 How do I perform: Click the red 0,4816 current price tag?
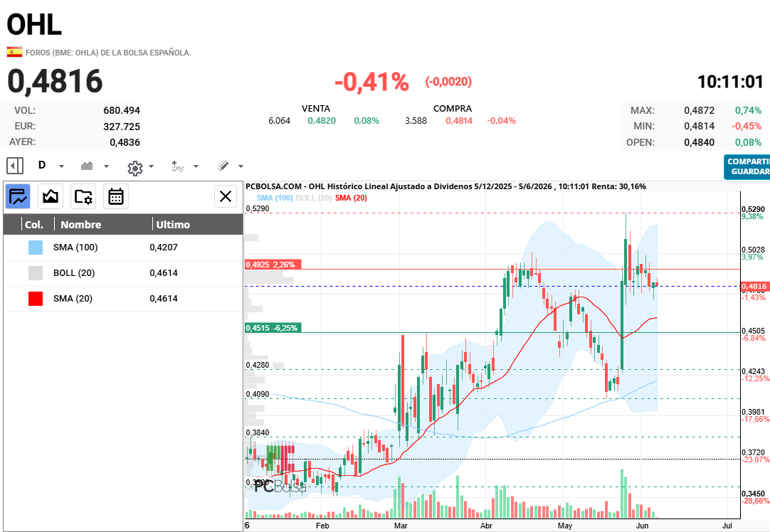coord(754,286)
